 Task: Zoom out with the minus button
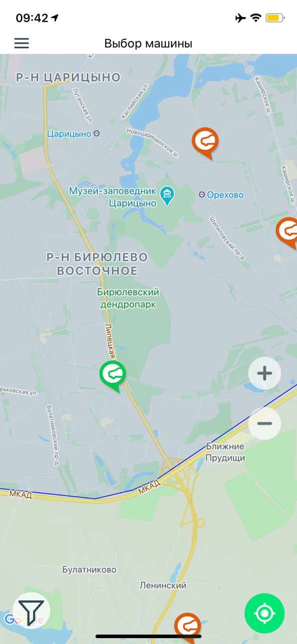pos(265,423)
